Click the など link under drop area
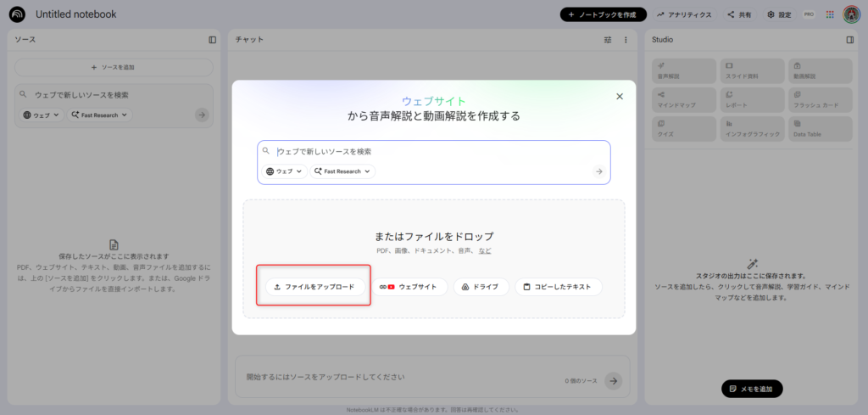868x415 pixels. [485, 251]
